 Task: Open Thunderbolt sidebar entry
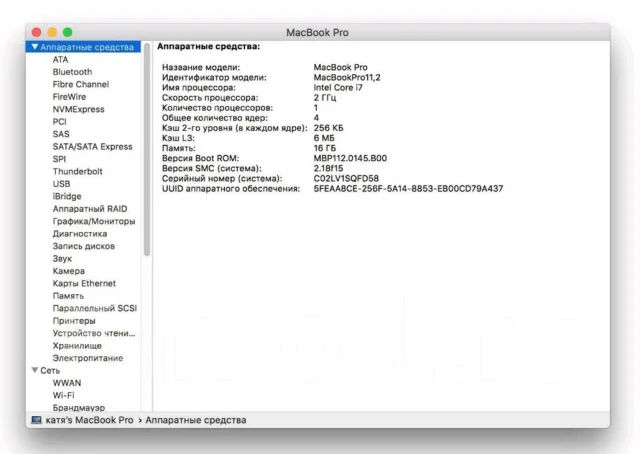coord(78,171)
